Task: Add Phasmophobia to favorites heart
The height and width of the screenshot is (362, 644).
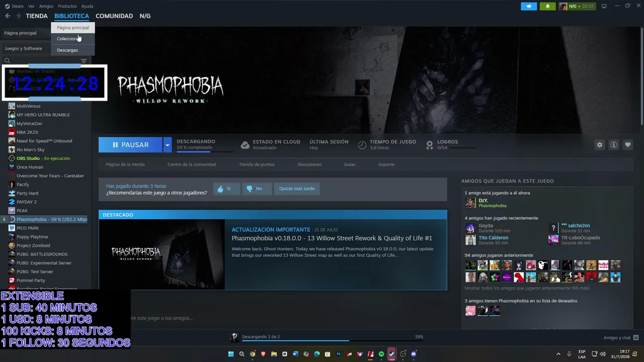Action: pyautogui.click(x=628, y=145)
